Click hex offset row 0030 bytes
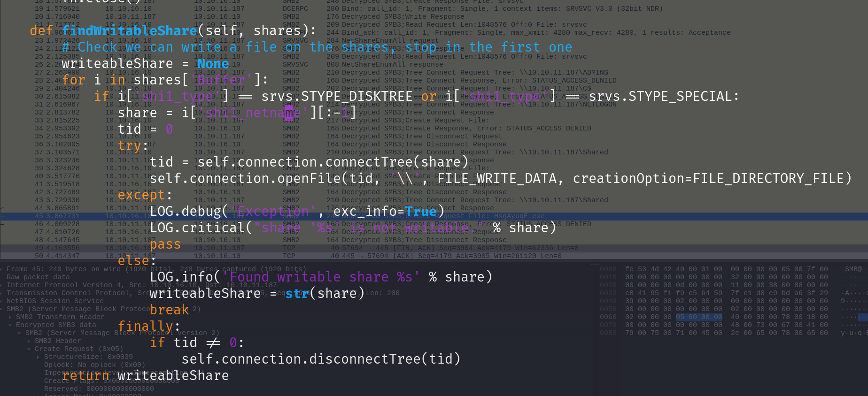 coord(727,293)
